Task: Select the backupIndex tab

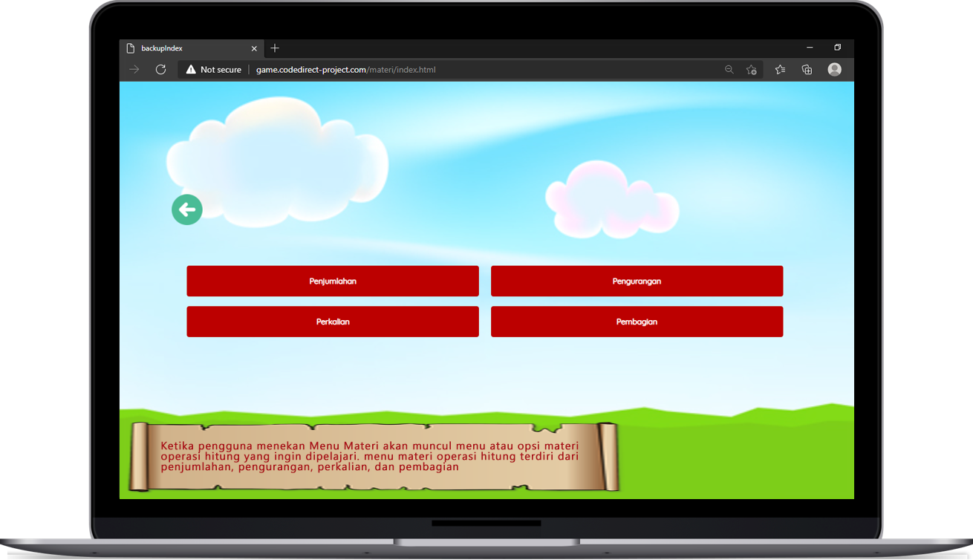Action: pos(191,48)
